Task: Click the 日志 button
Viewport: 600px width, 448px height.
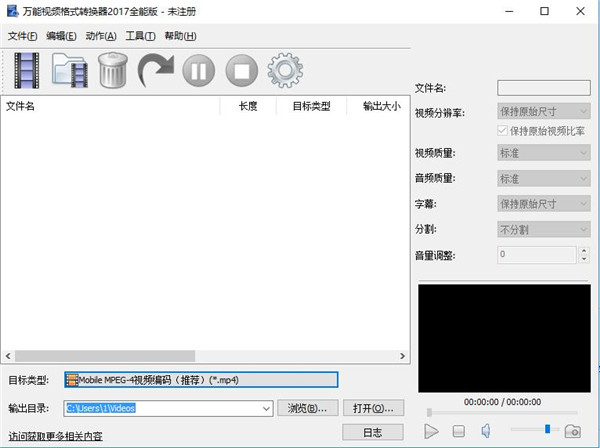Action: click(372, 432)
